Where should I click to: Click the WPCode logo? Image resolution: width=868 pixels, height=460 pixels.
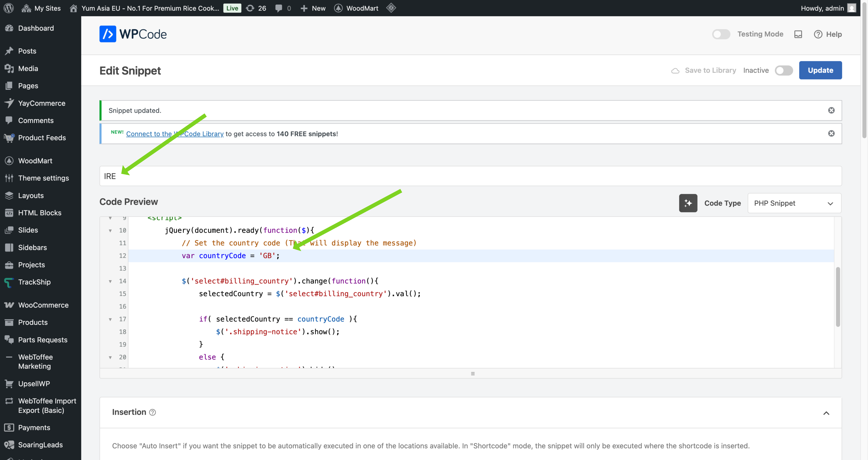point(133,34)
